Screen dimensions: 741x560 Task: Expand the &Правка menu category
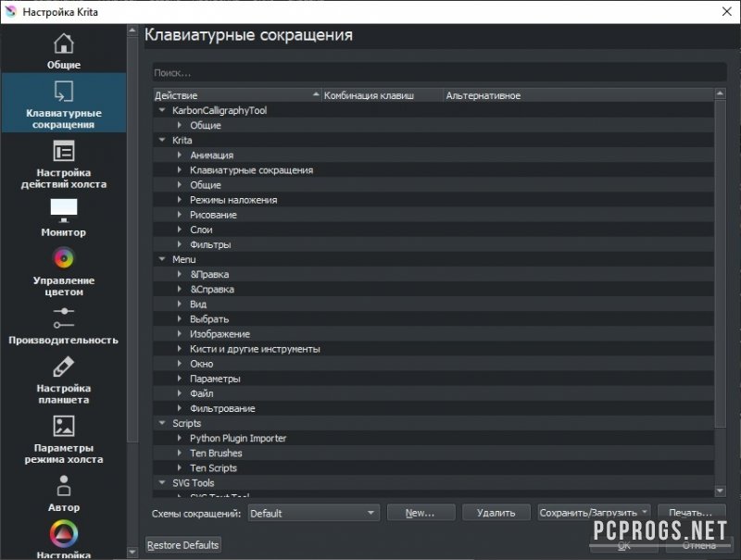pyautogui.click(x=179, y=274)
